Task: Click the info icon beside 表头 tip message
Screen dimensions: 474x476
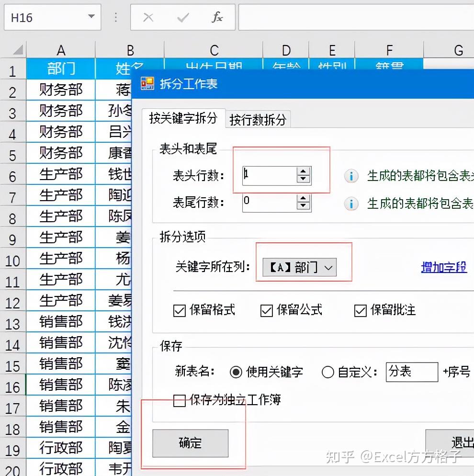Action: [351, 176]
